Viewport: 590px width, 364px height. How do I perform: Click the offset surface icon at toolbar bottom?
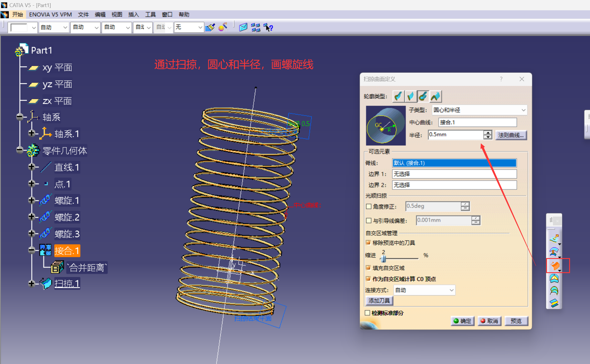(554, 303)
